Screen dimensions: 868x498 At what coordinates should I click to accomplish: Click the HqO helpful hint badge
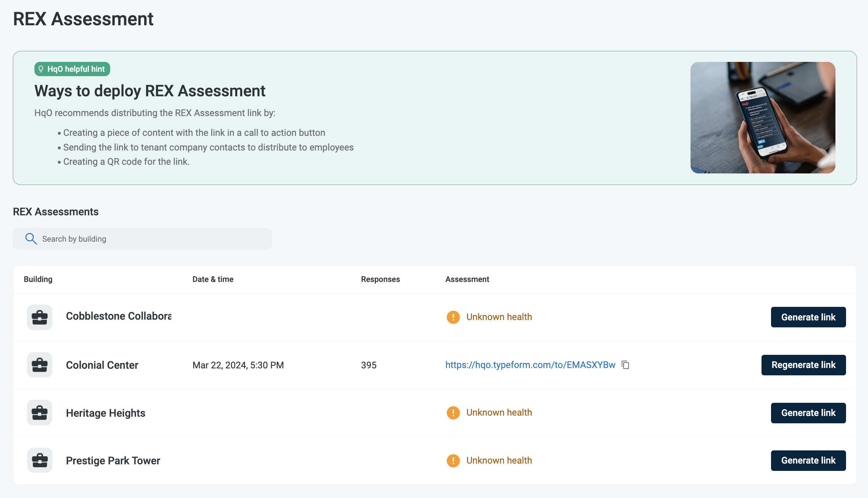click(x=72, y=69)
